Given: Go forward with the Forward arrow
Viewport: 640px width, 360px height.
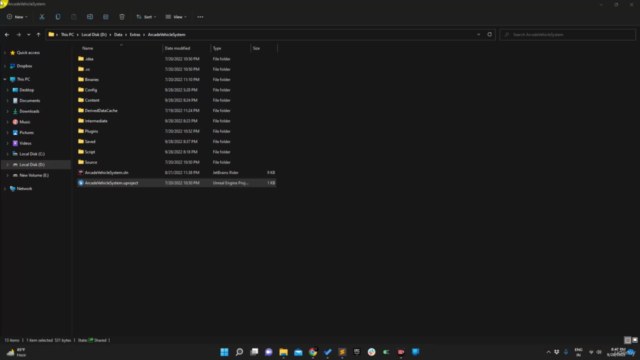Looking at the screenshot, I should [x=18, y=35].
